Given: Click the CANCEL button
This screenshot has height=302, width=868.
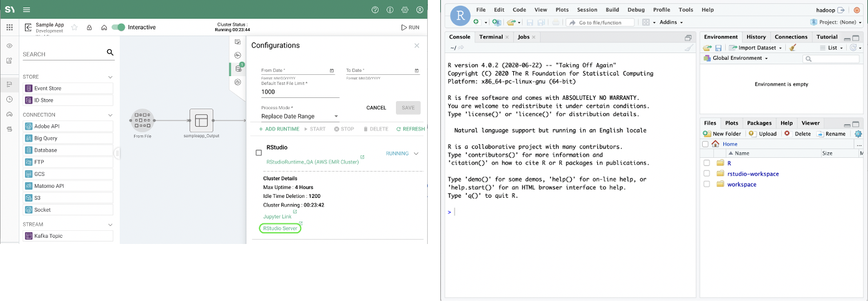Looking at the screenshot, I should (x=376, y=107).
